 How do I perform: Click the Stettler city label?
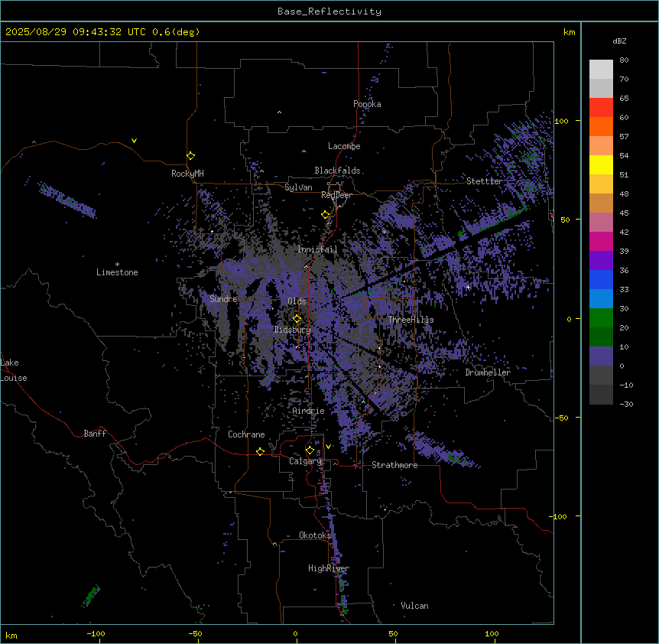484,181
